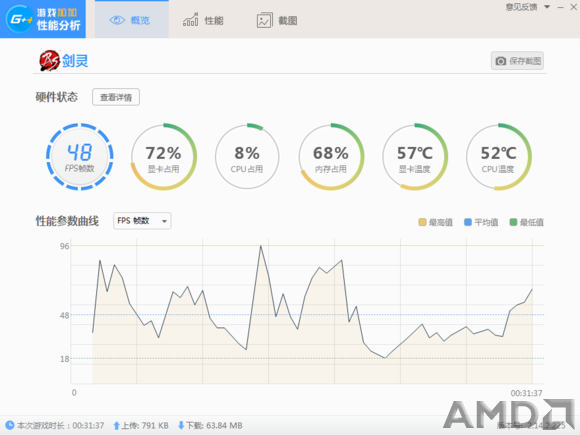Click the 72% 显卡占用 gauge
This screenshot has width=580, height=435.
[x=163, y=157]
